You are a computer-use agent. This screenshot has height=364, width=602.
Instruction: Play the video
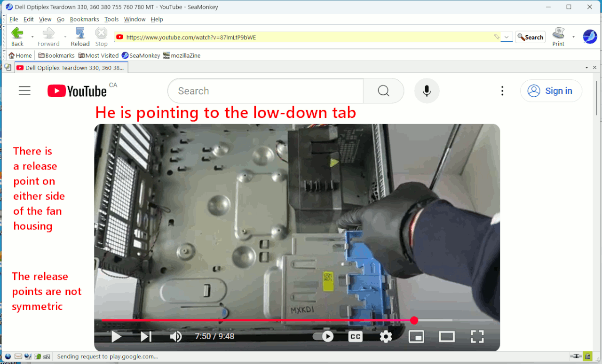(117, 336)
